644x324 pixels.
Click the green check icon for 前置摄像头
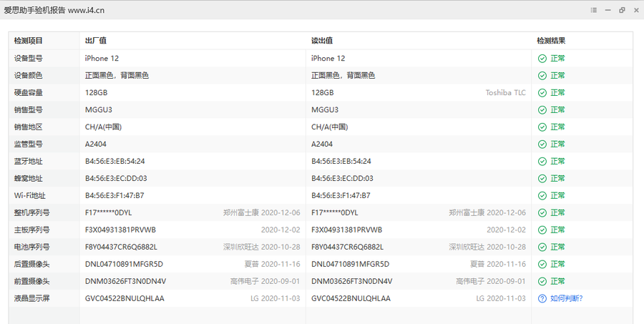(x=542, y=281)
